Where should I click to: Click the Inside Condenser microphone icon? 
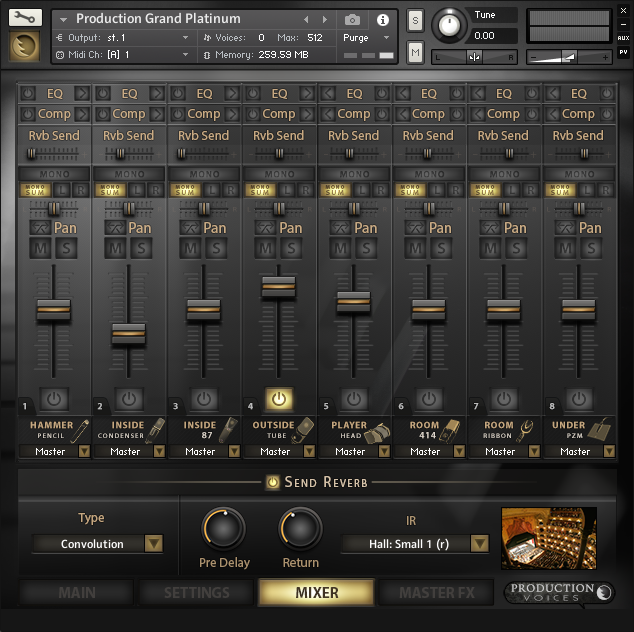click(x=156, y=431)
